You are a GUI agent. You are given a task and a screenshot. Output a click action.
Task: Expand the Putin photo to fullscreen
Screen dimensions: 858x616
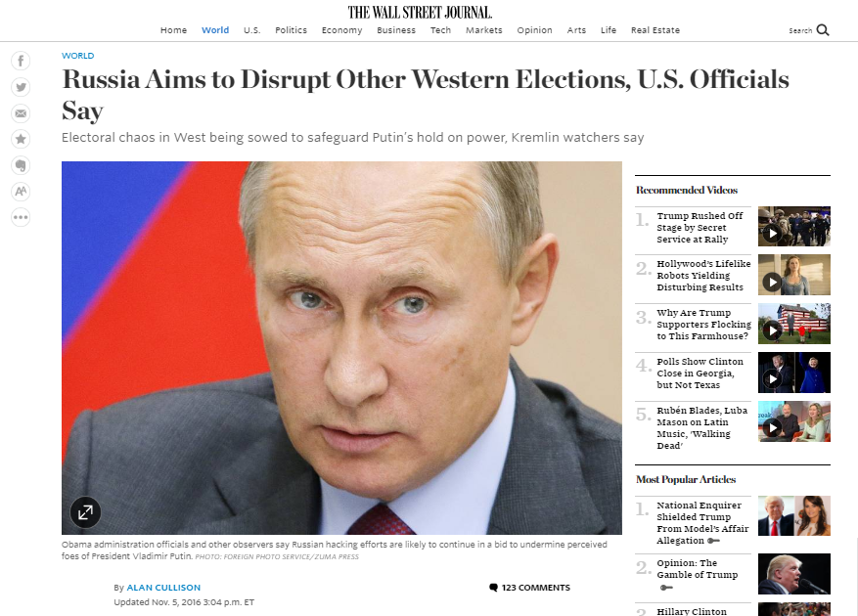[x=85, y=512]
